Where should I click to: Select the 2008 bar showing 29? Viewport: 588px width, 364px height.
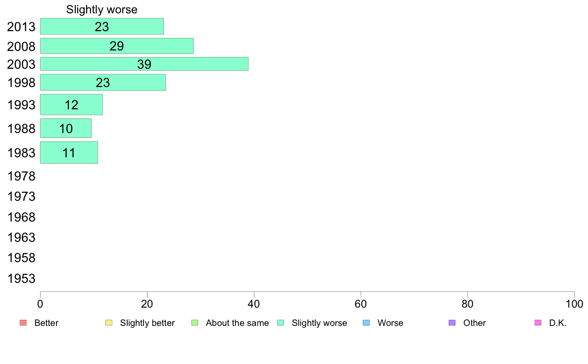coord(117,45)
